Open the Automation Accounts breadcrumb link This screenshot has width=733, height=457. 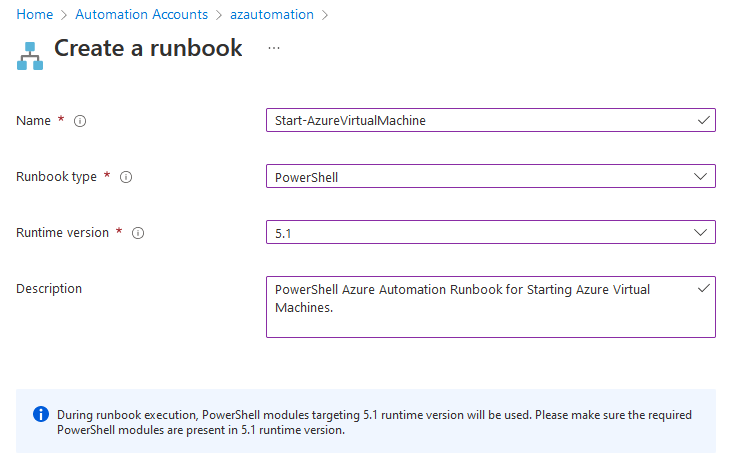141,14
